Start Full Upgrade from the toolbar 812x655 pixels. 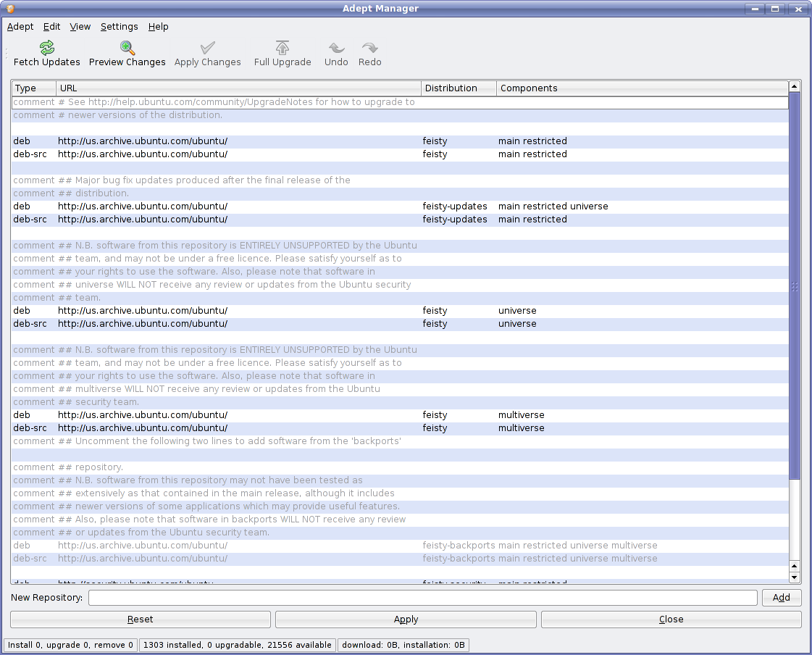pyautogui.click(x=282, y=49)
